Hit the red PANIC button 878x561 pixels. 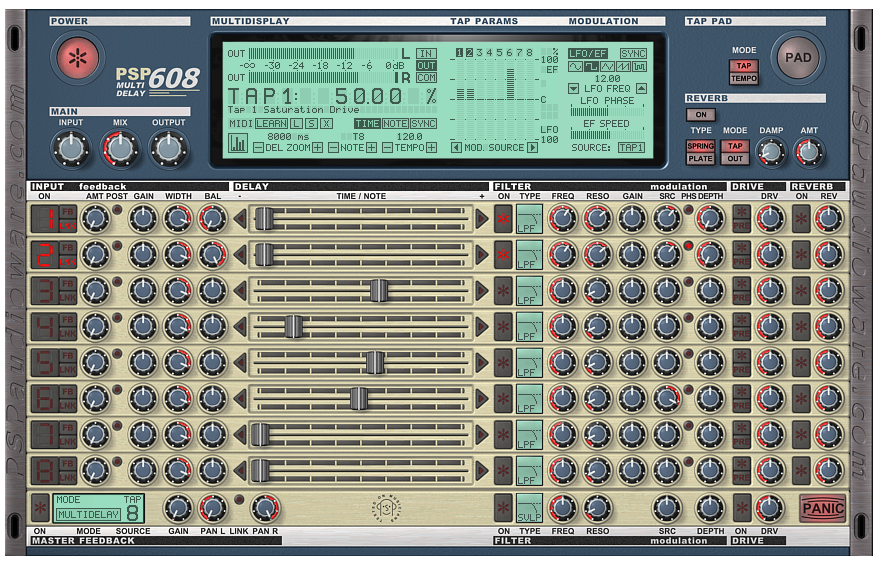821,508
